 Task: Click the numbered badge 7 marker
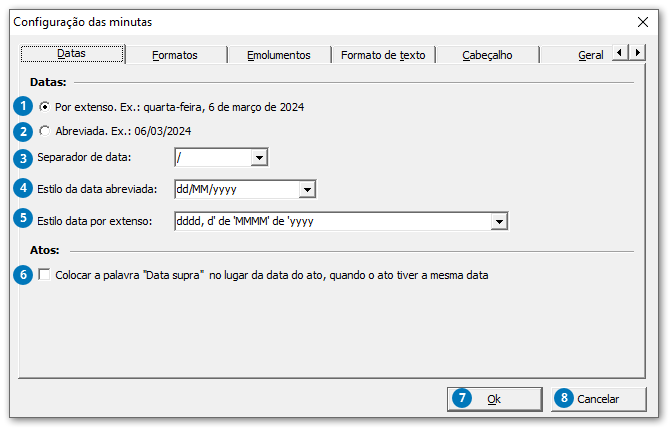pyautogui.click(x=461, y=398)
